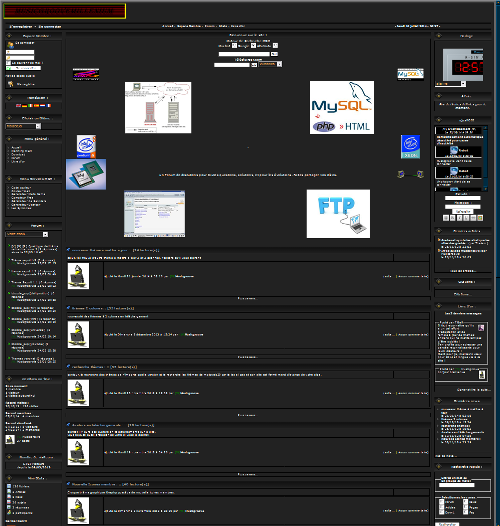The height and width of the screenshot is (526, 500).
Task: Tick the Pages checkbox in advanced search
Action: tap(465, 507)
